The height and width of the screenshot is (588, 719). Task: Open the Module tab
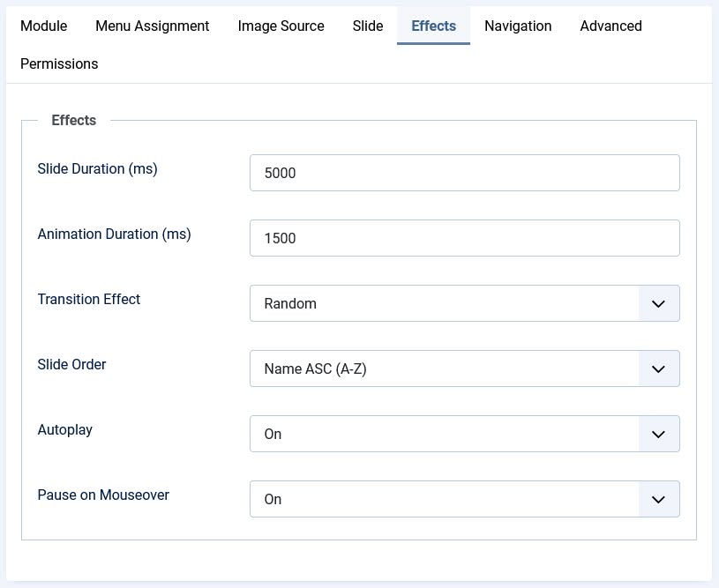43,26
